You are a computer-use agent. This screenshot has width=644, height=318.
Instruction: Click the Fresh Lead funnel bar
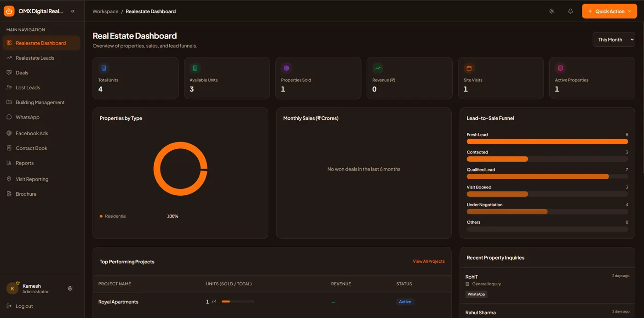(x=547, y=142)
